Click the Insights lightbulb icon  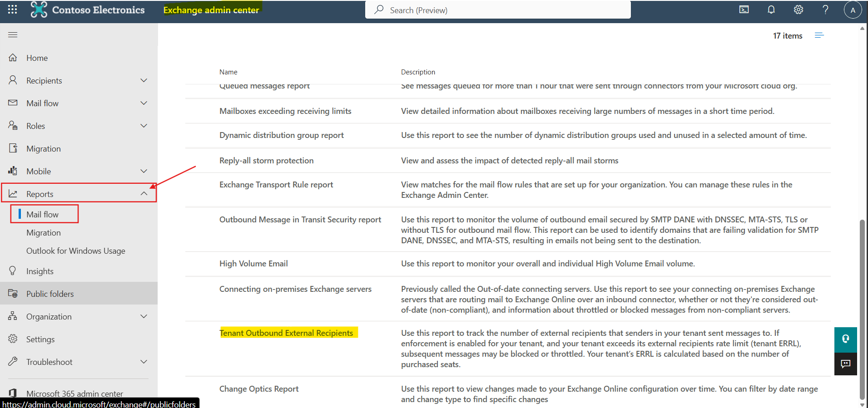[13, 271]
